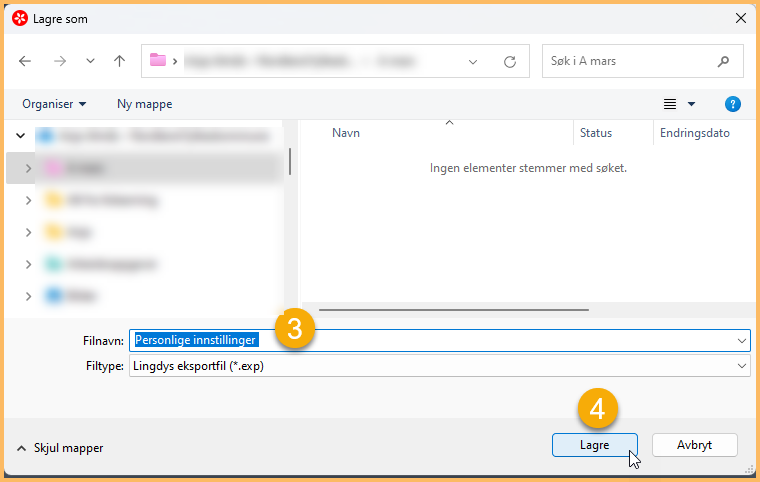Refresh the current folder view
Image resolution: width=760 pixels, height=482 pixels.
tap(509, 61)
